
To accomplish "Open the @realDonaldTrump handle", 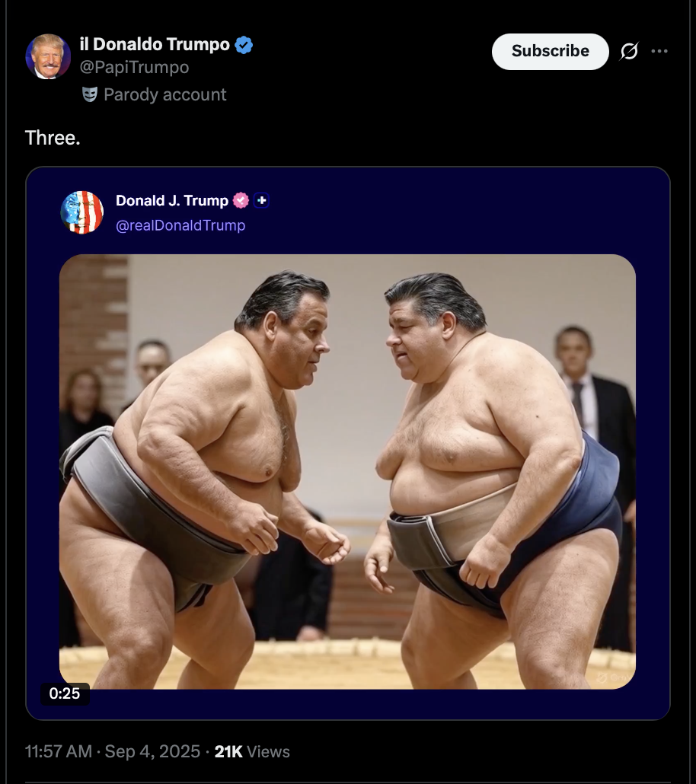I will [x=180, y=225].
